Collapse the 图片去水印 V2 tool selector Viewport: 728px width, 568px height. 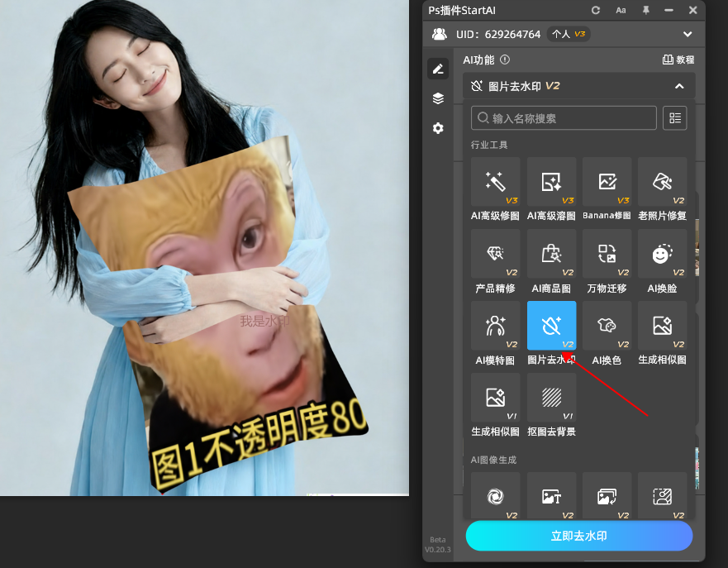[678, 86]
